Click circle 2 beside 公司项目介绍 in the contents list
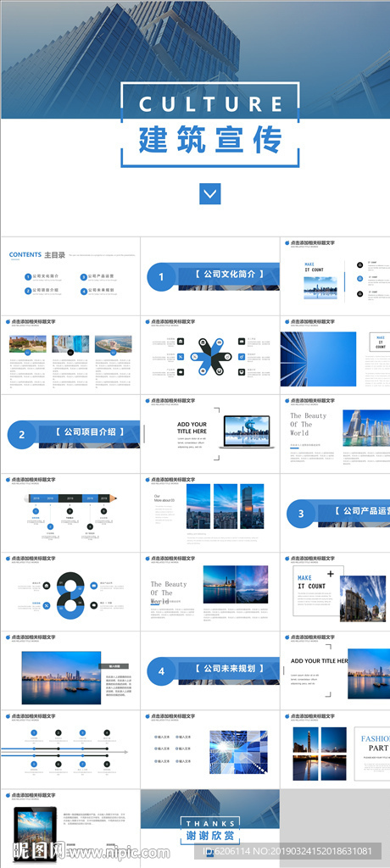 click(x=28, y=291)
